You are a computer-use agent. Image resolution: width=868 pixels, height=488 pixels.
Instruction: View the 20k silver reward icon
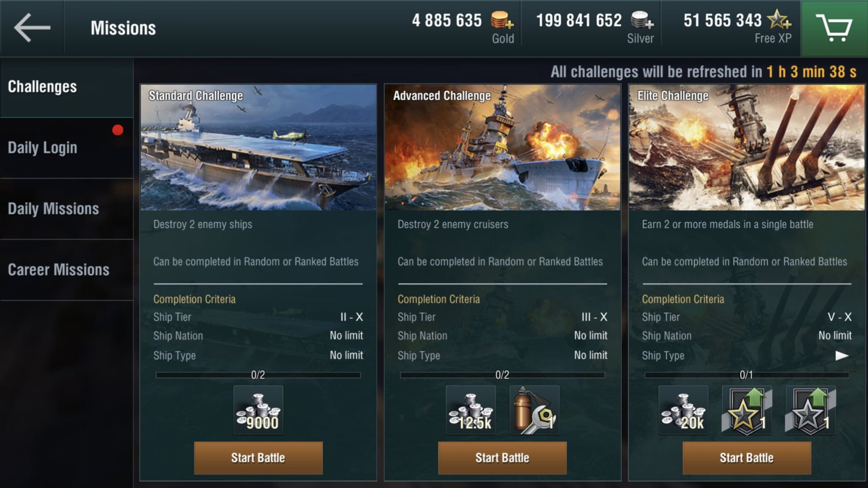click(683, 410)
